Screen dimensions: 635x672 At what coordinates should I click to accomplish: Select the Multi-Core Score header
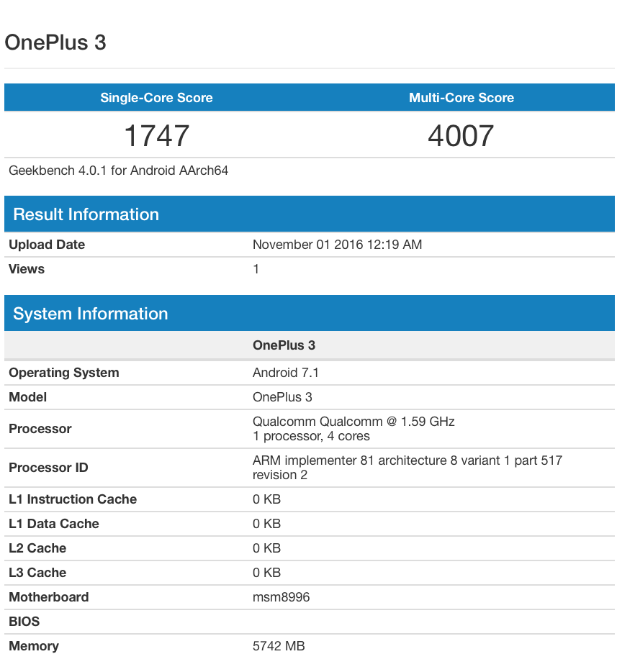(461, 98)
